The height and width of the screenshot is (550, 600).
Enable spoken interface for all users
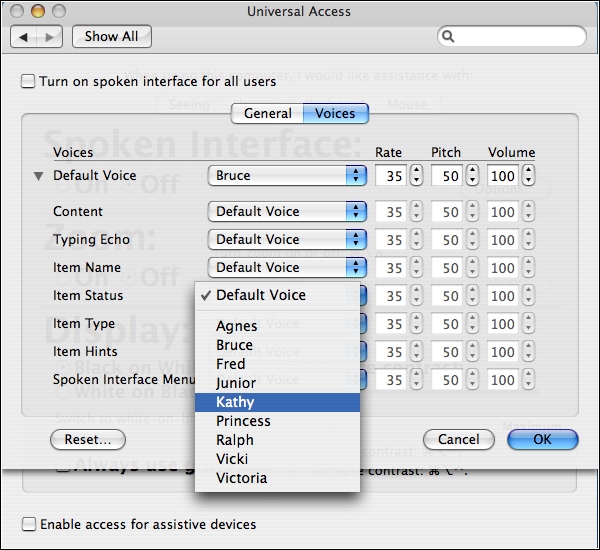click(x=28, y=81)
